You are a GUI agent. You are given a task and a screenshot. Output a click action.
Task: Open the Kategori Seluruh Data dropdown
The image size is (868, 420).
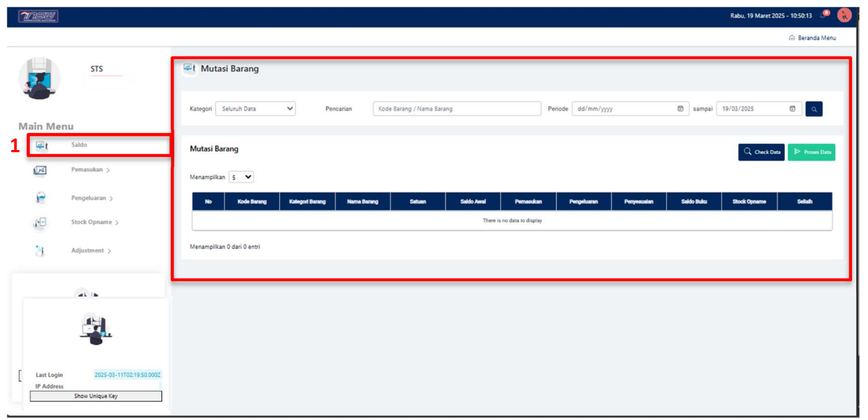[255, 109]
